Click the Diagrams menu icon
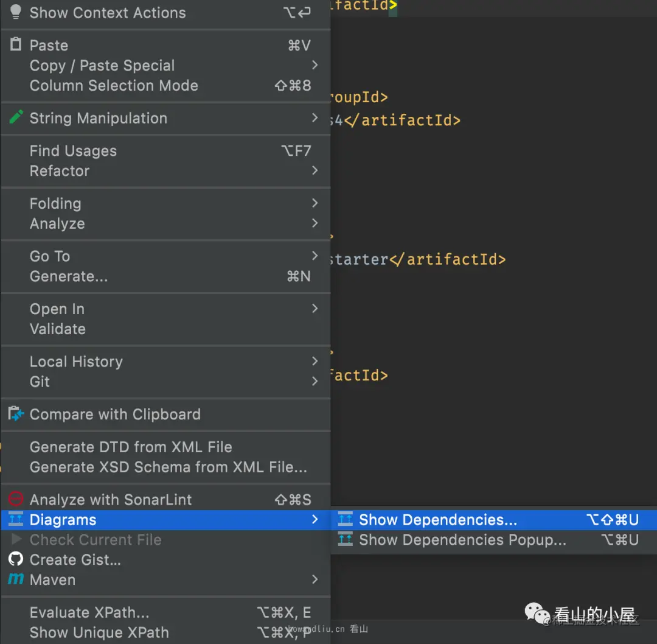The image size is (657, 644). (16, 519)
